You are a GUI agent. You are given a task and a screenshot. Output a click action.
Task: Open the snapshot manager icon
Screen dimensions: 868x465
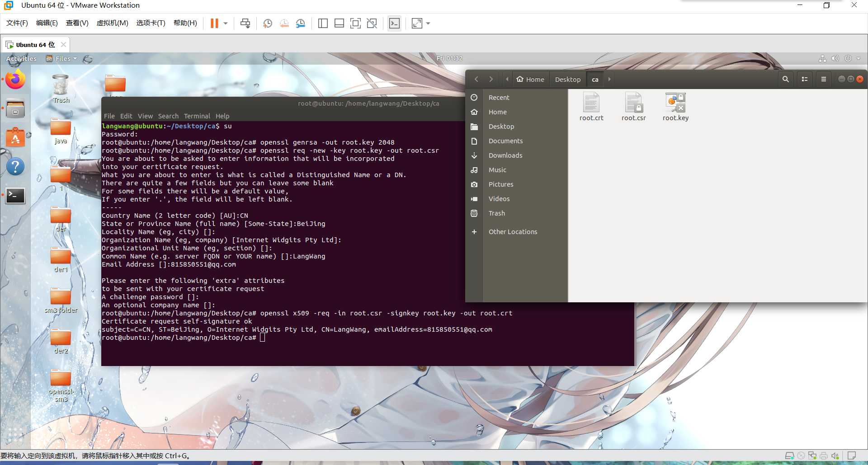[301, 23]
